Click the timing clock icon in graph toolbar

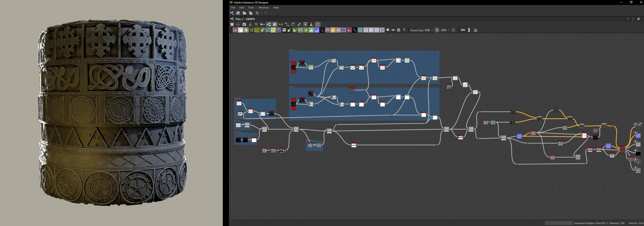pos(293,24)
